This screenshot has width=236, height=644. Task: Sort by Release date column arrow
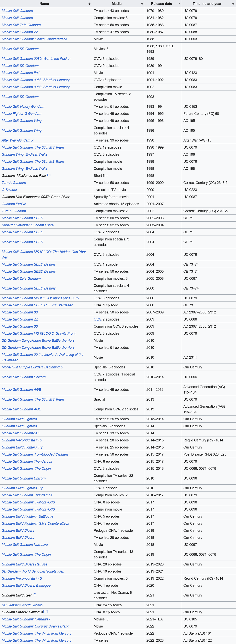tap(179, 4)
